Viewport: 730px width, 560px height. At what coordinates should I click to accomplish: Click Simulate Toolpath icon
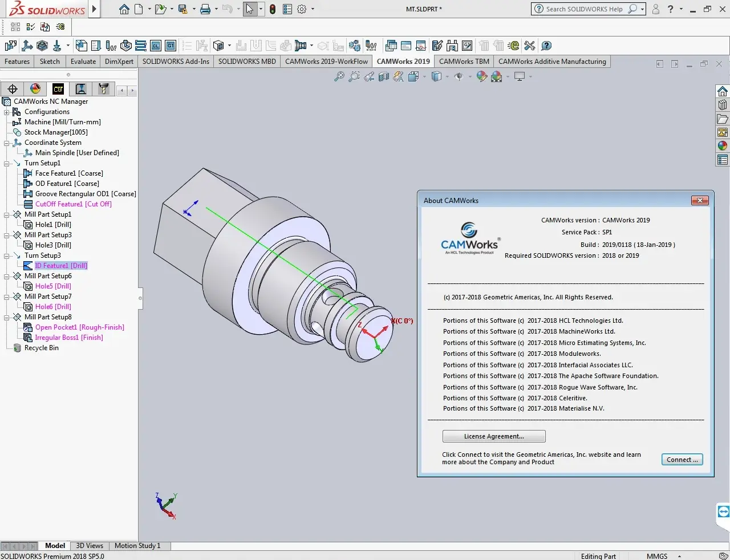(x=126, y=46)
